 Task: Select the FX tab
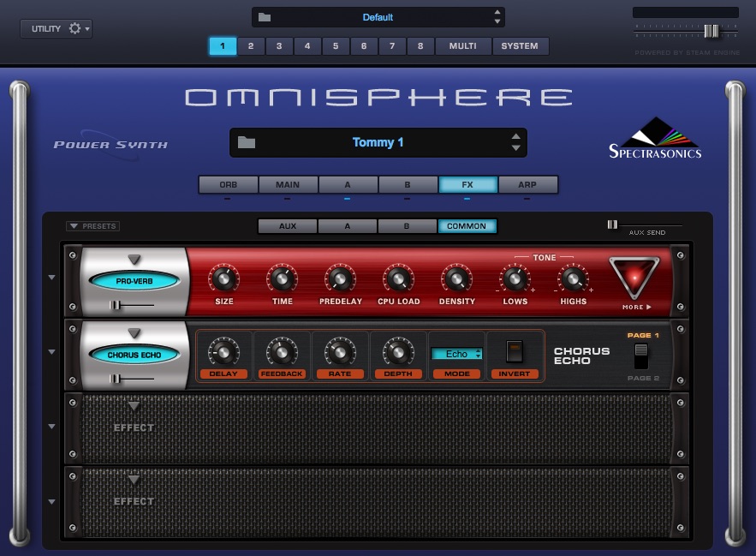467,184
